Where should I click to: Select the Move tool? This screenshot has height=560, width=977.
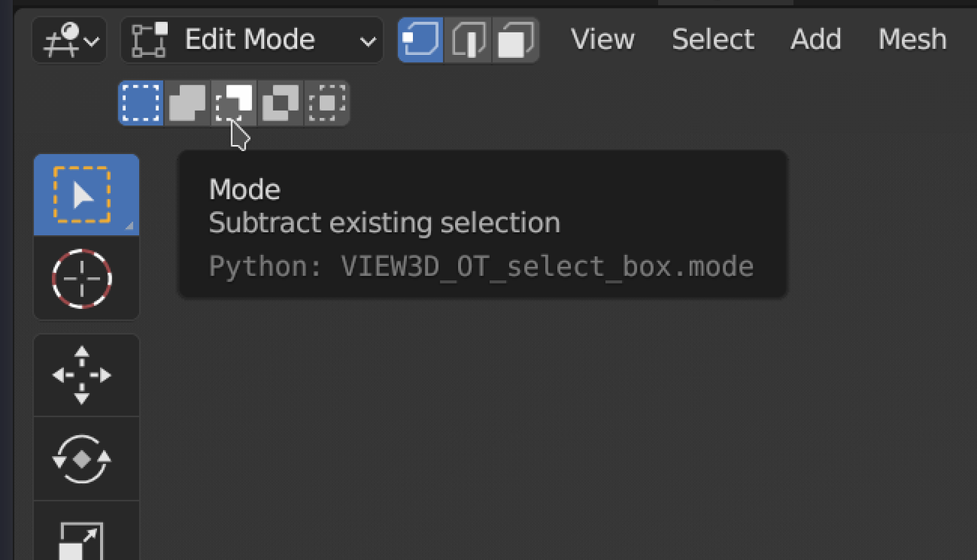pos(86,375)
